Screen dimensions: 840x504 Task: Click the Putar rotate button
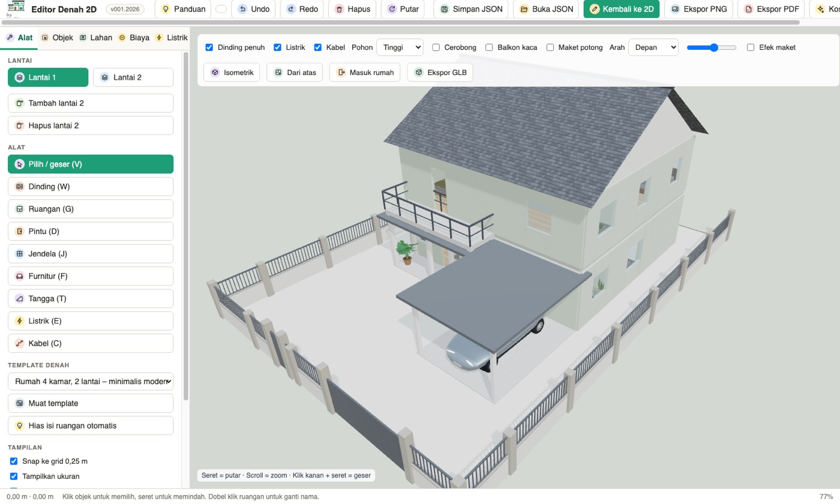(x=403, y=9)
